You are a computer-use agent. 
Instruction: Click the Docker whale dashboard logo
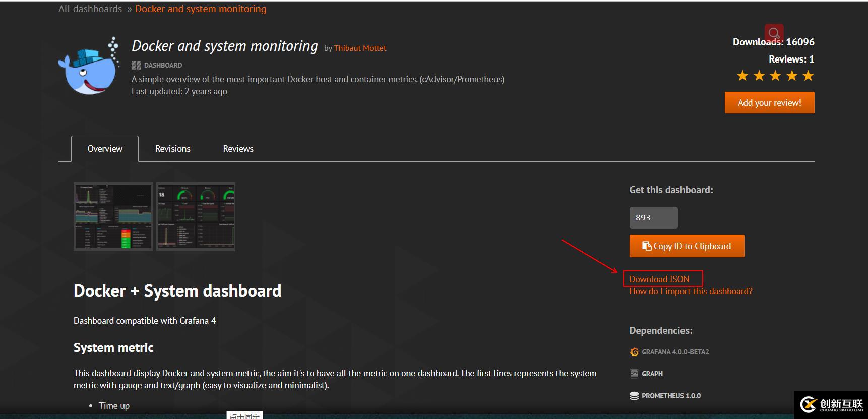pyautogui.click(x=89, y=66)
